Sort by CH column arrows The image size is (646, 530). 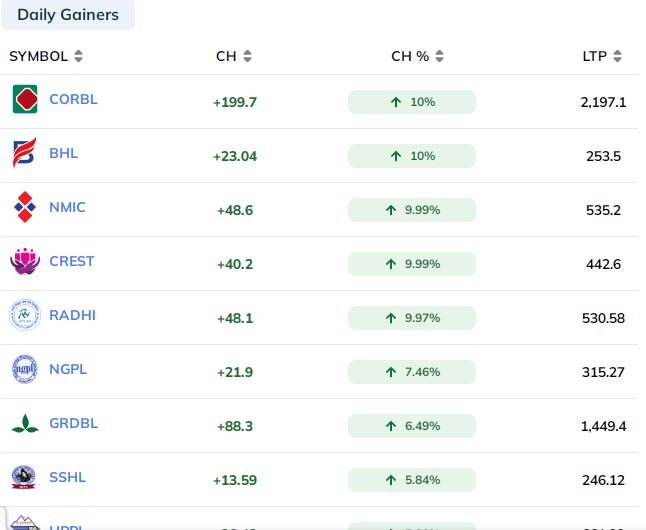tap(247, 56)
